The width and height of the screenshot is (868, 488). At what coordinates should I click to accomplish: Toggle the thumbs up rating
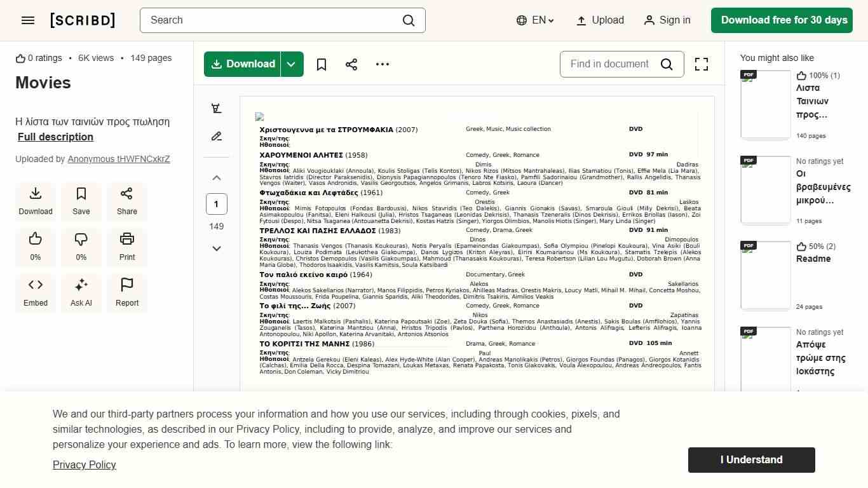pyautogui.click(x=36, y=246)
